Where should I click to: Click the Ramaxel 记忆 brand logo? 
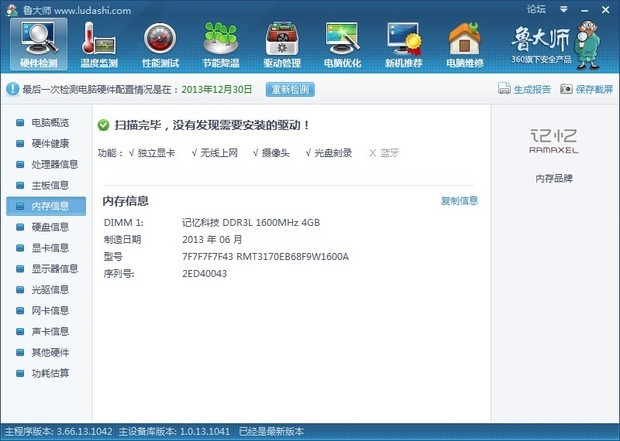pos(554,141)
